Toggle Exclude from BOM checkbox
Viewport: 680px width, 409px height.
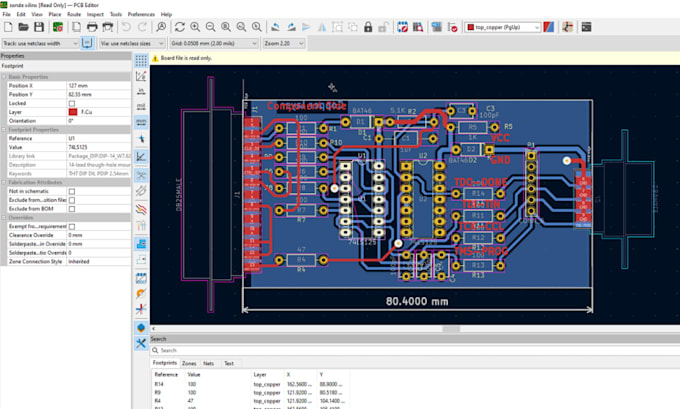point(72,209)
